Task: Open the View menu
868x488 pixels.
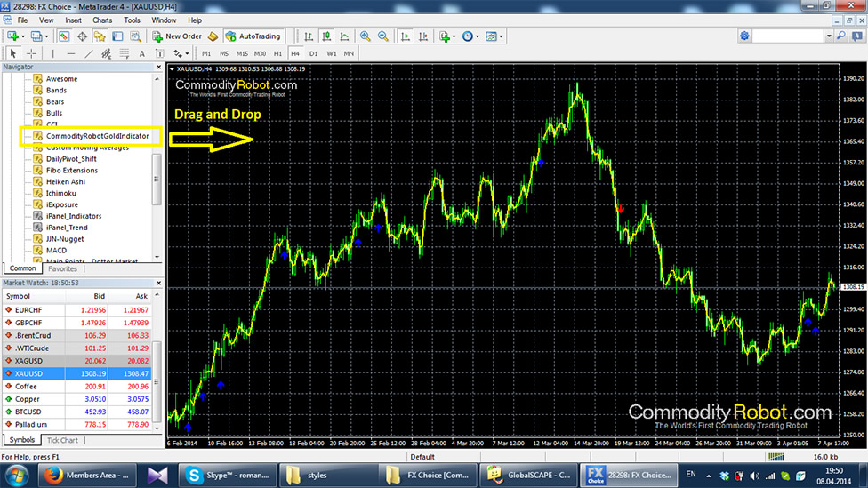Action: tap(46, 20)
